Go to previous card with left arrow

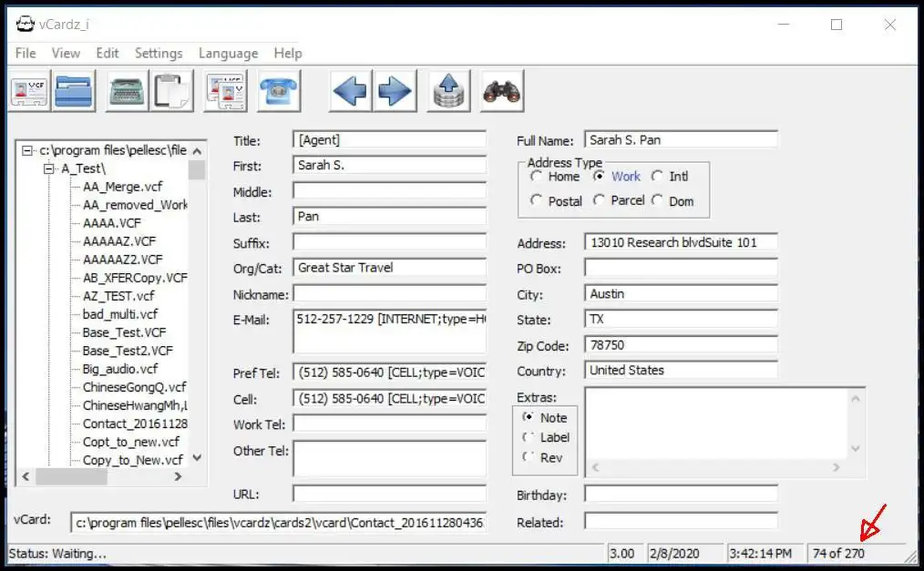coord(350,92)
